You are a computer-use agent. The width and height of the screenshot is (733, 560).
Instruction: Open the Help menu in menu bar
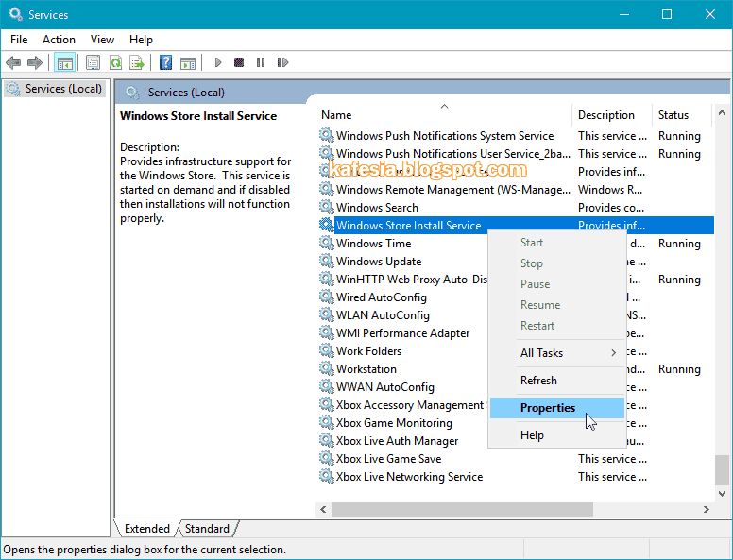coord(141,40)
